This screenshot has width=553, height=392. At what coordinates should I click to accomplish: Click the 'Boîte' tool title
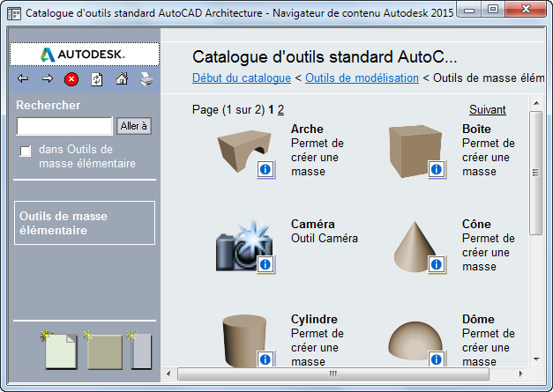tap(476, 129)
